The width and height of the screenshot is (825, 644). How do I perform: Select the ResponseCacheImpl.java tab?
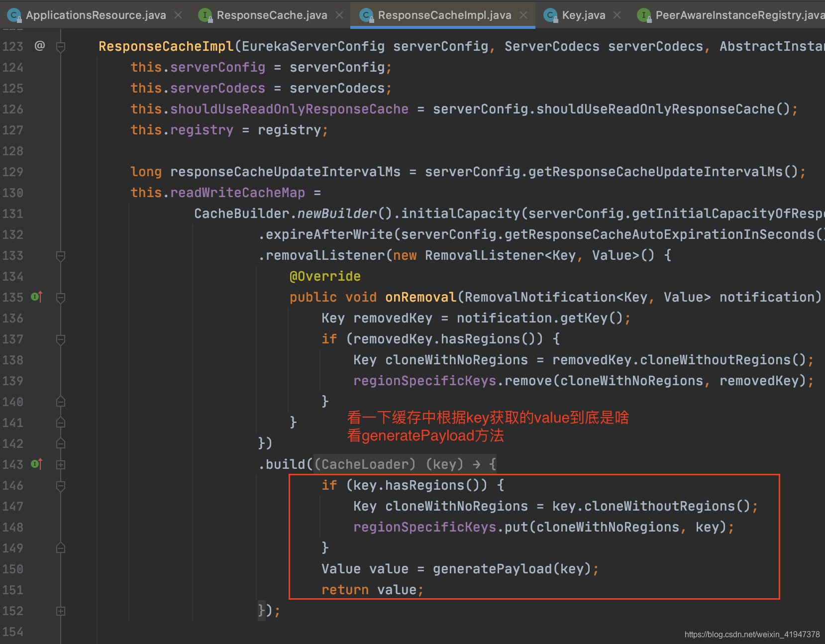(444, 15)
